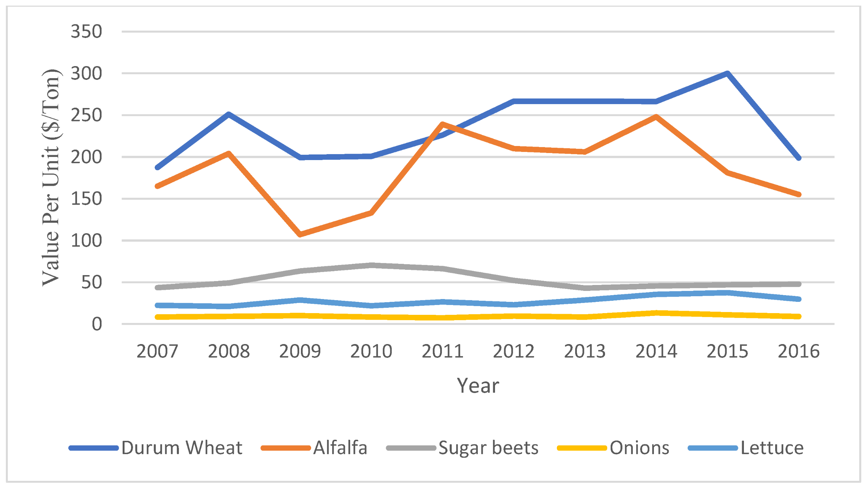This screenshot has width=868, height=489.
Task: Select the Durum Wheat legend label
Action: [x=182, y=448]
